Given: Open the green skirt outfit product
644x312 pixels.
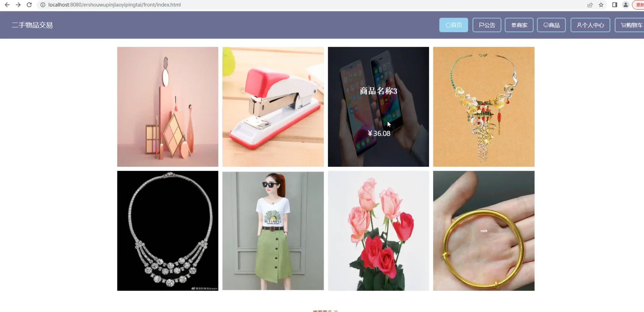Looking at the screenshot, I should [x=273, y=231].
